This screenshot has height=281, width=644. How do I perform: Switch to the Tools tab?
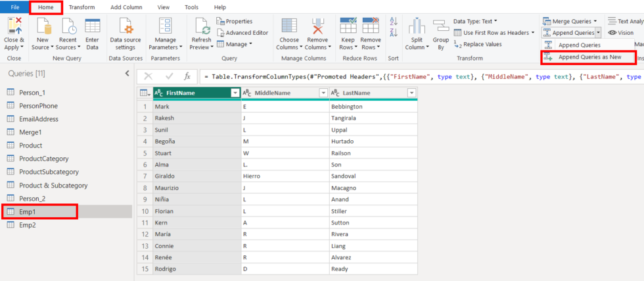point(191,7)
